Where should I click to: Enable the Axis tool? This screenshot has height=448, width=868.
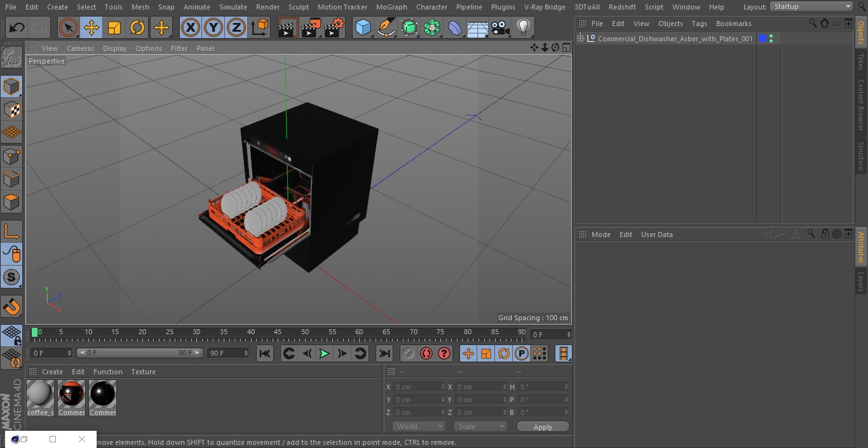[x=11, y=231]
